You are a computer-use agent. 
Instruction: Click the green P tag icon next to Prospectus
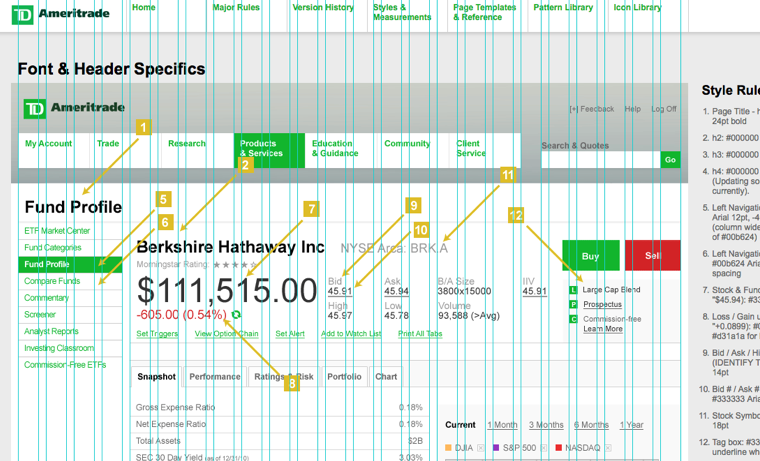point(573,304)
